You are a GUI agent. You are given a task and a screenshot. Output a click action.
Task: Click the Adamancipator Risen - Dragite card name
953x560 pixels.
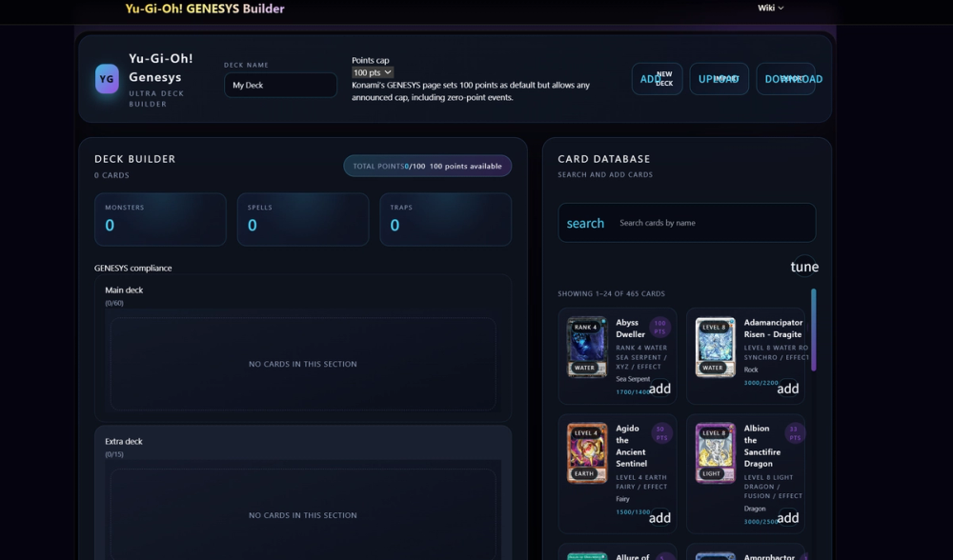pyautogui.click(x=773, y=329)
